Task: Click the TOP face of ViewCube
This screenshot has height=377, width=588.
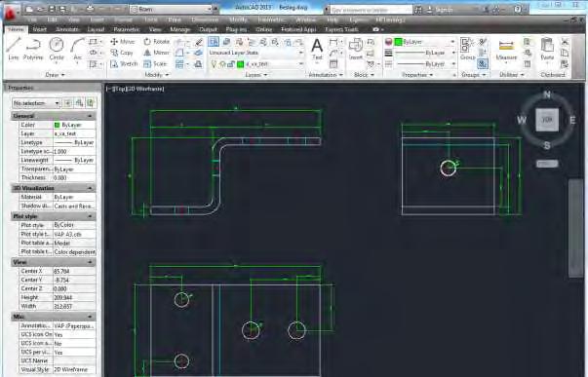Action: coord(547,120)
